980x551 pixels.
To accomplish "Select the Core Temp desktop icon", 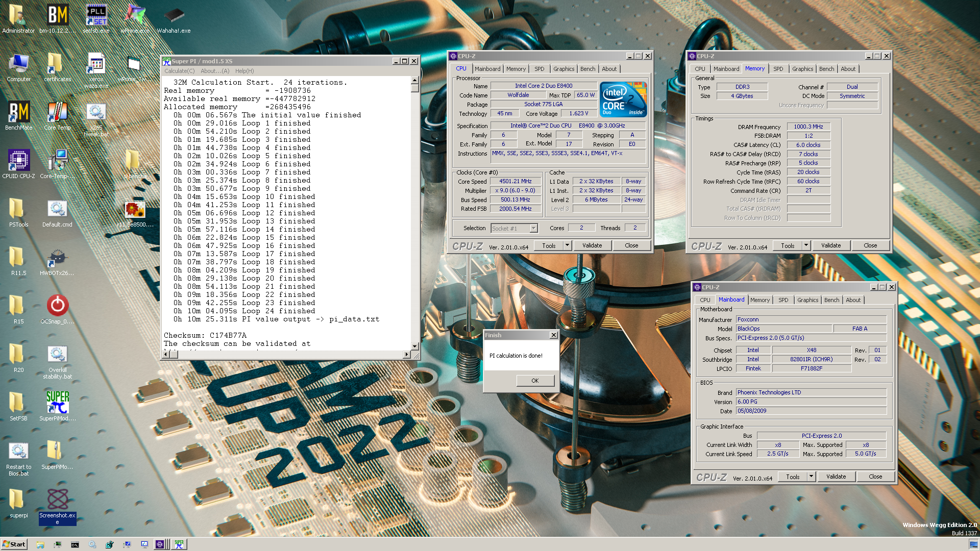I will pos(57,116).
